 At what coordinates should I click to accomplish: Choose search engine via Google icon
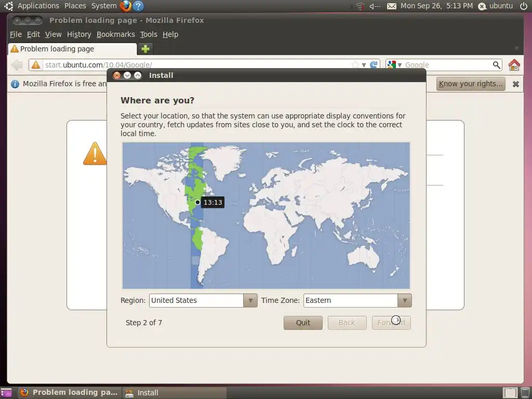(x=391, y=64)
